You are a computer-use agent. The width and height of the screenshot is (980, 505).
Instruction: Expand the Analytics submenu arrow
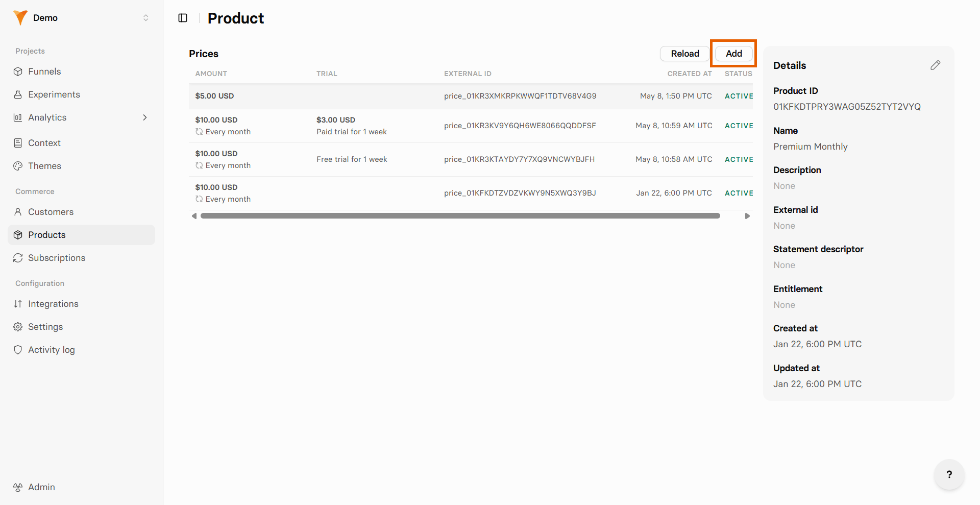pyautogui.click(x=145, y=117)
